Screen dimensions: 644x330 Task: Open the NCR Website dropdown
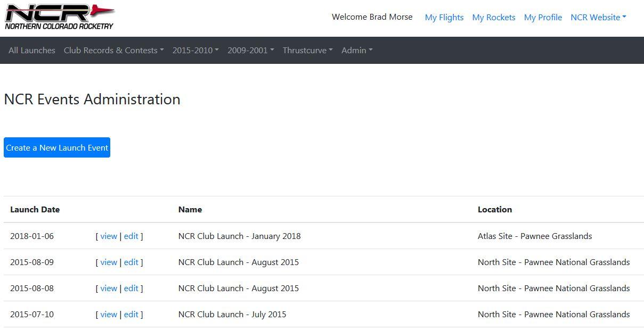point(598,17)
